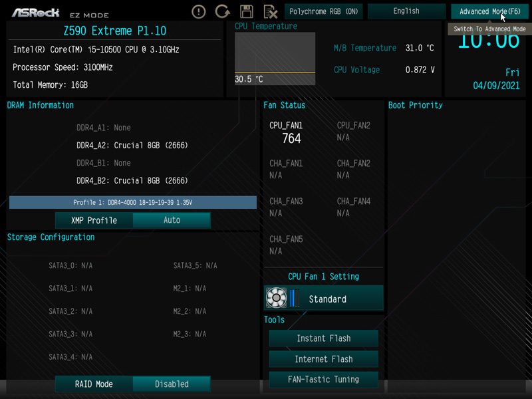Click the CPU_FAN2 N/A entry
The image size is (532, 399).
pos(353,131)
